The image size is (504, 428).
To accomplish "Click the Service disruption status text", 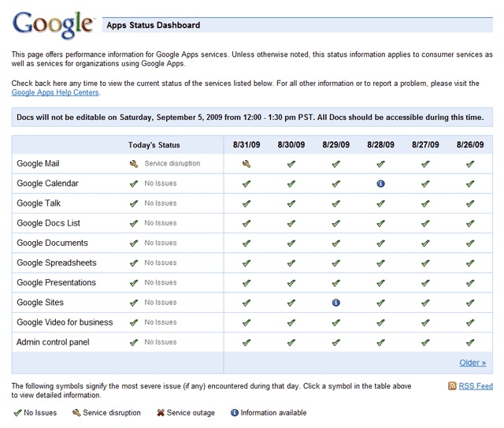I will [x=172, y=163].
